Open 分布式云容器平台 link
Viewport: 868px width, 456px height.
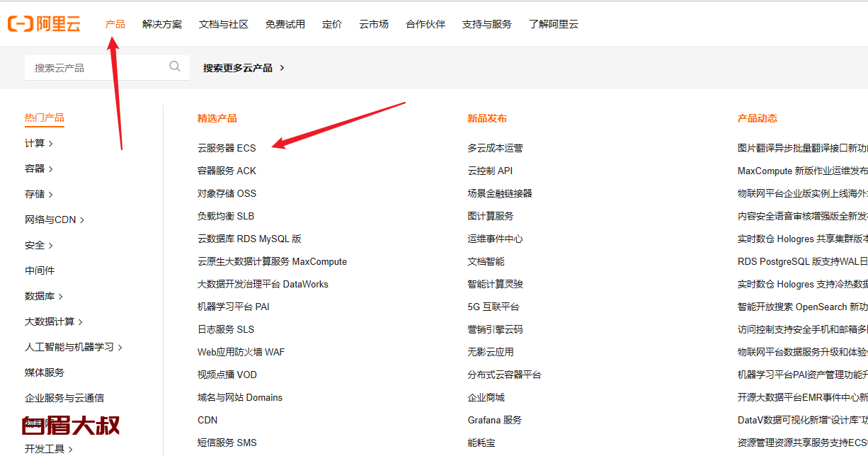[x=504, y=375]
